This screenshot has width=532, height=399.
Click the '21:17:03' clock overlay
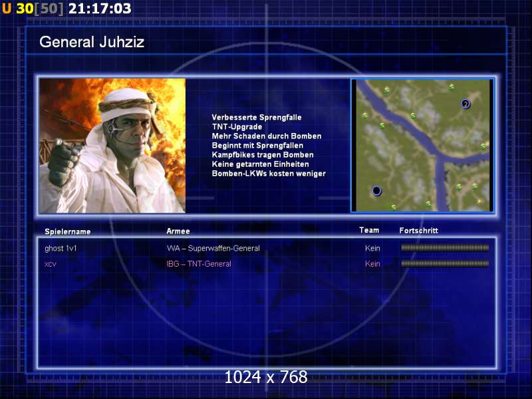[x=100, y=9]
